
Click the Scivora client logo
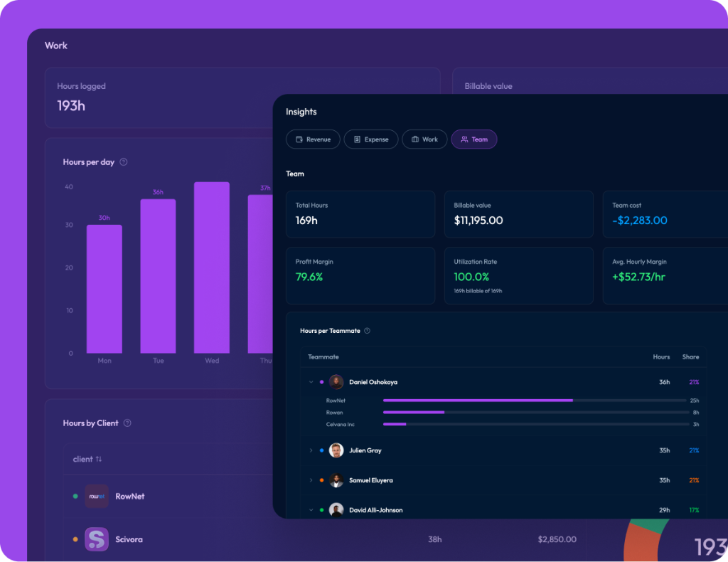97,539
